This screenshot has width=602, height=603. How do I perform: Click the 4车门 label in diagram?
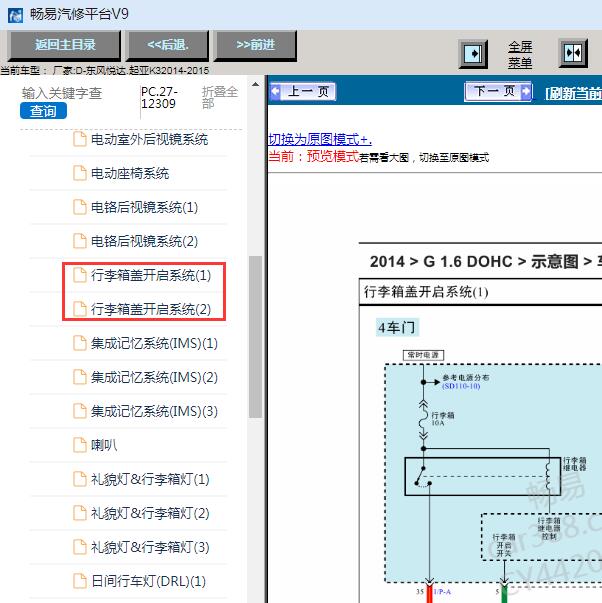[397, 328]
